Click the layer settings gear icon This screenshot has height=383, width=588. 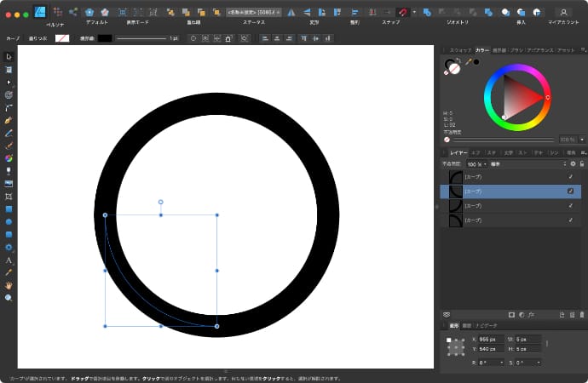(x=573, y=163)
